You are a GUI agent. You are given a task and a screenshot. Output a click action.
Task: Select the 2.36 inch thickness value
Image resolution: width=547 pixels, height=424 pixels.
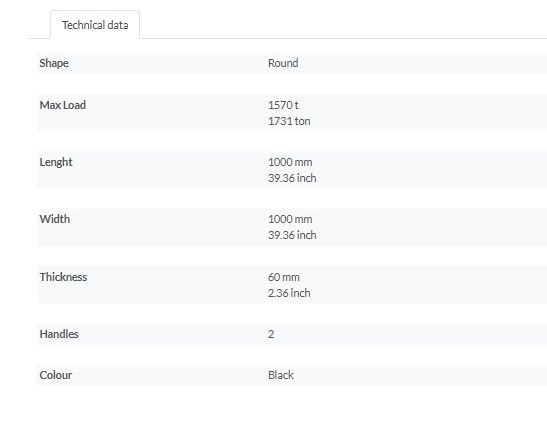[x=289, y=293]
